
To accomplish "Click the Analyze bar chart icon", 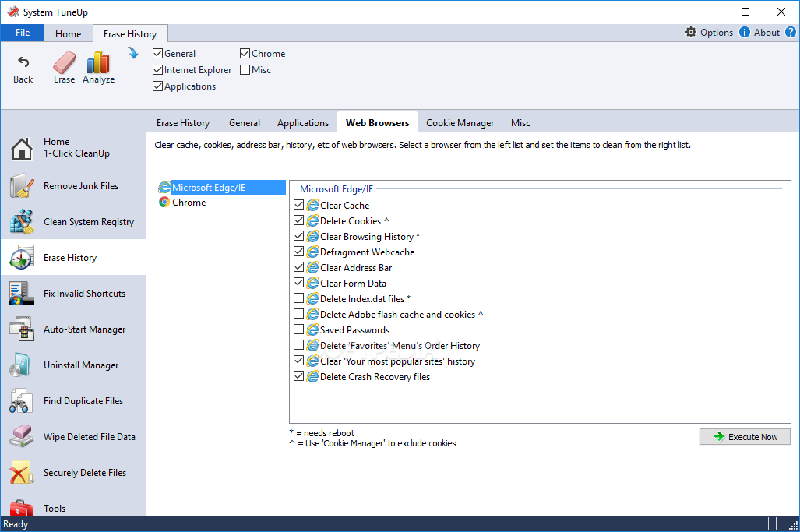I will tap(98, 62).
